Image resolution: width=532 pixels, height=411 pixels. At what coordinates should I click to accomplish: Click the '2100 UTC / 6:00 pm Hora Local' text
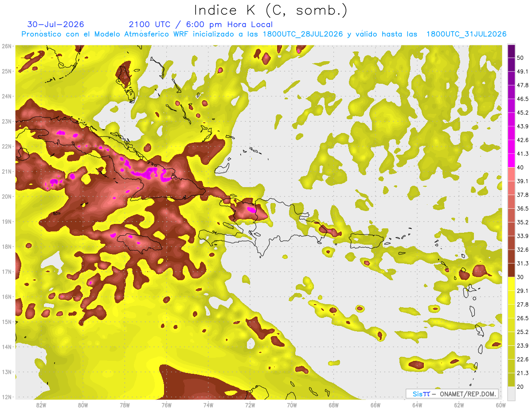(201, 24)
